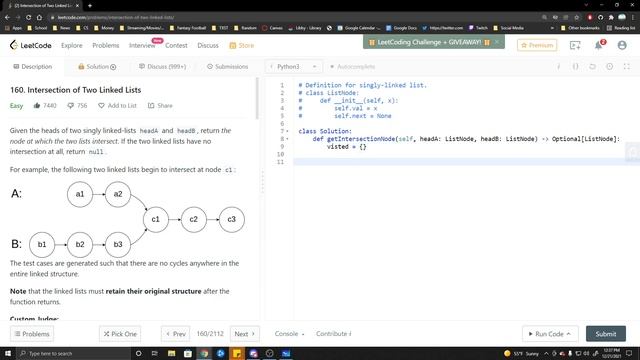Open the Chrome taskbar icon

(x=204, y=353)
